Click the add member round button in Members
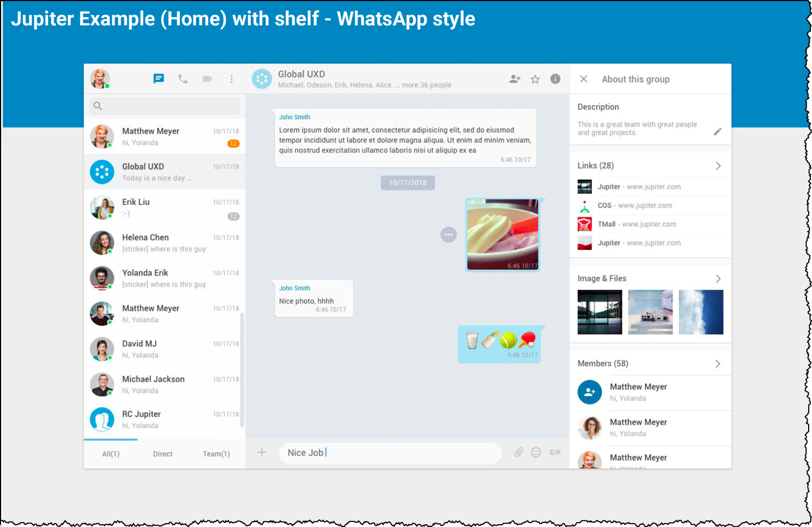Viewport: 812px width, 527px height. tap(590, 392)
